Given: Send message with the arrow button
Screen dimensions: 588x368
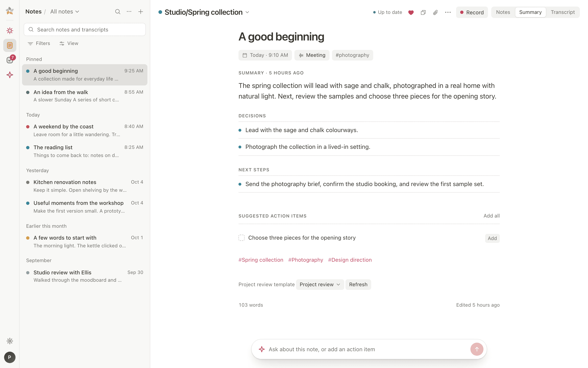Looking at the screenshot, I should coord(477,349).
